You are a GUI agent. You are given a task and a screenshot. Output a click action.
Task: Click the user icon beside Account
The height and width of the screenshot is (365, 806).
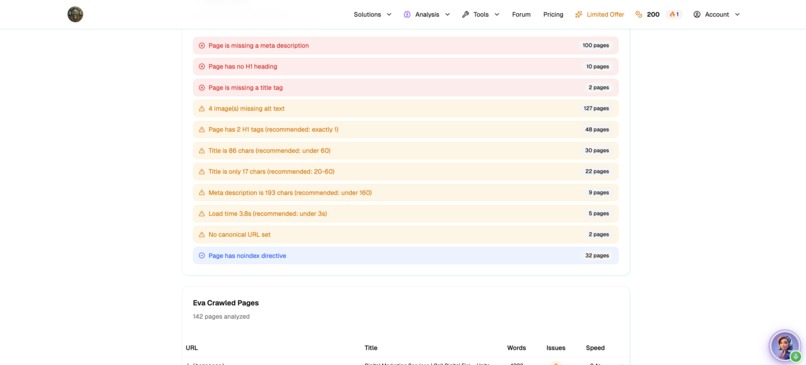[x=697, y=14]
